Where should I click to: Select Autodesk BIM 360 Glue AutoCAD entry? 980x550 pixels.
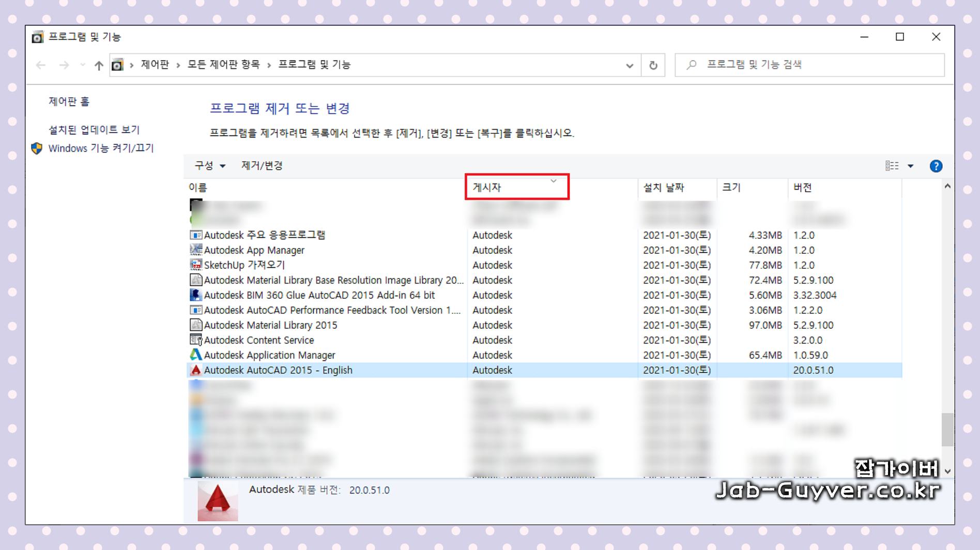544,295
